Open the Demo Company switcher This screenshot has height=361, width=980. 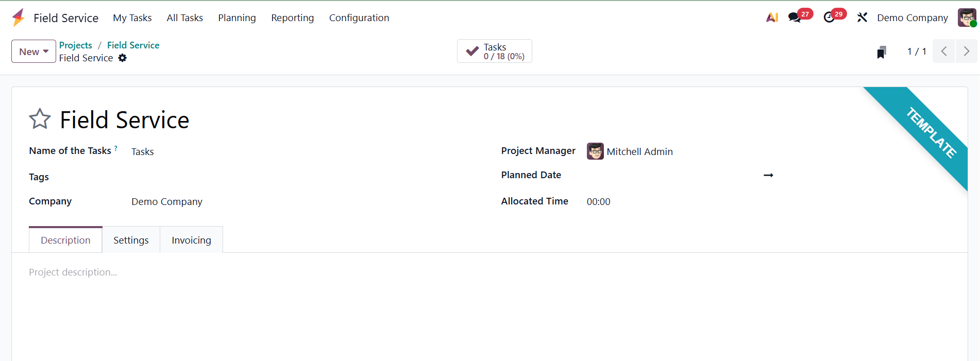pyautogui.click(x=912, y=18)
